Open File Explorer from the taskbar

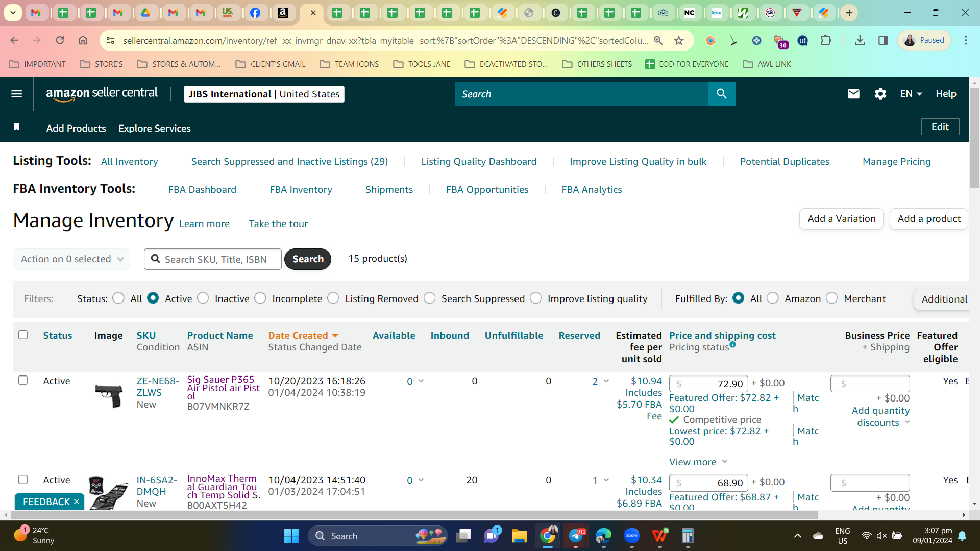[x=520, y=536]
